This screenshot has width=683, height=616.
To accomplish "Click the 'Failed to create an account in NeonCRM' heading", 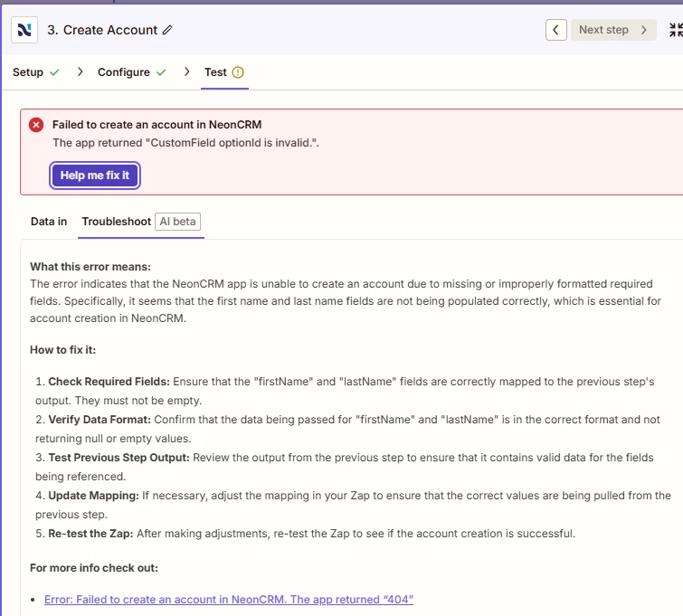I will pyautogui.click(x=157, y=125).
